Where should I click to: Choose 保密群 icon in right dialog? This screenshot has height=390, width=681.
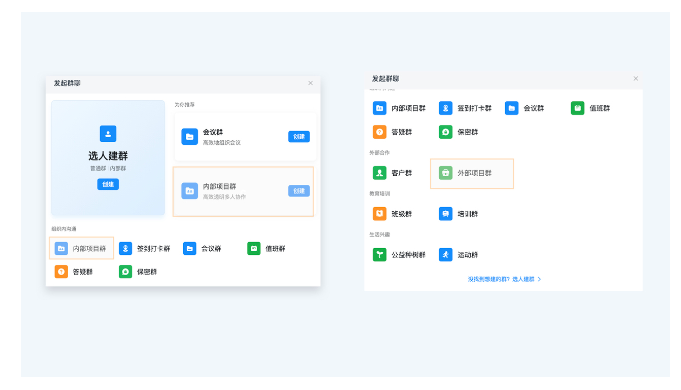(x=446, y=132)
